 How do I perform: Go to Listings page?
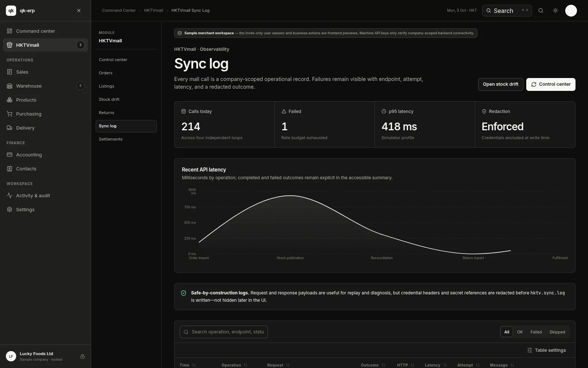tap(126, 86)
